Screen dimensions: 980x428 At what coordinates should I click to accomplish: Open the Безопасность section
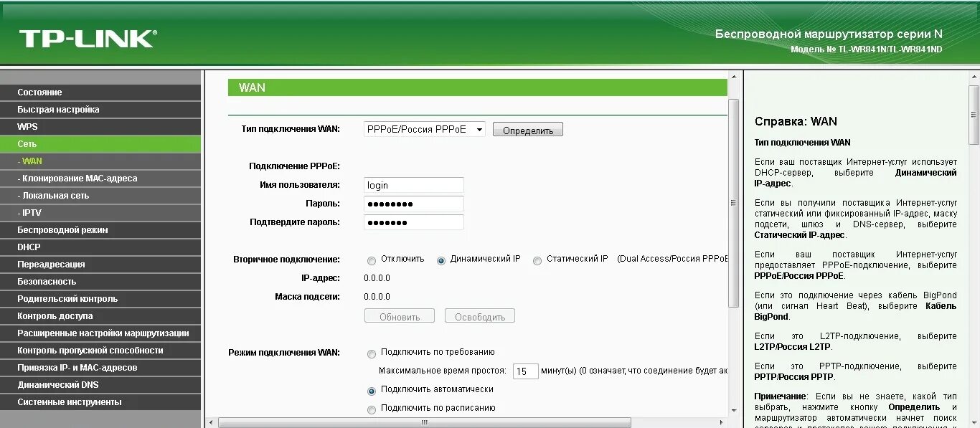click(x=100, y=282)
